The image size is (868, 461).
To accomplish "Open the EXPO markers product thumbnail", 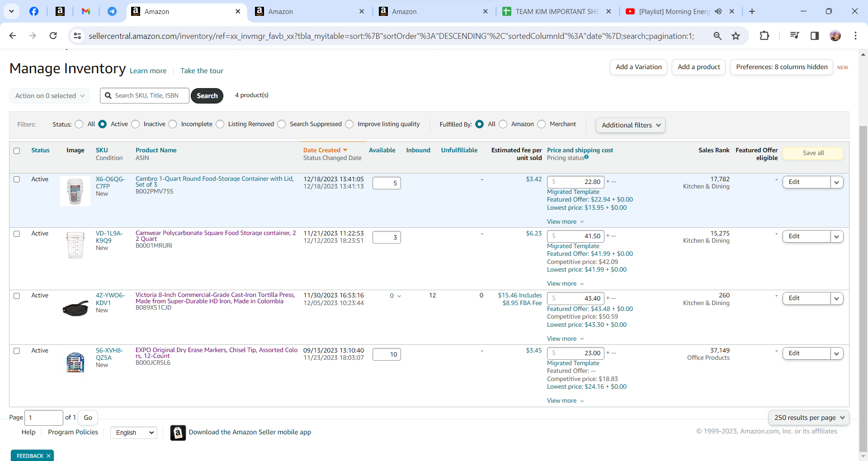I will click(x=75, y=362).
